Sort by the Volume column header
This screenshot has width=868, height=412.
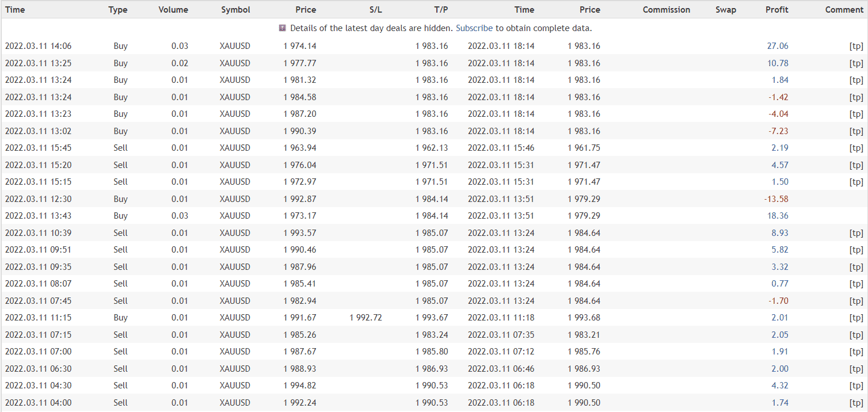[173, 10]
